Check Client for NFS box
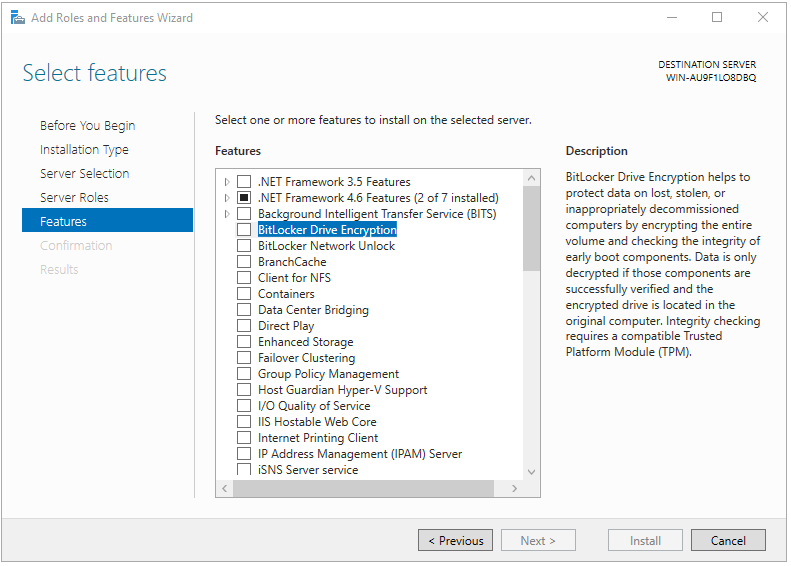 tap(244, 278)
